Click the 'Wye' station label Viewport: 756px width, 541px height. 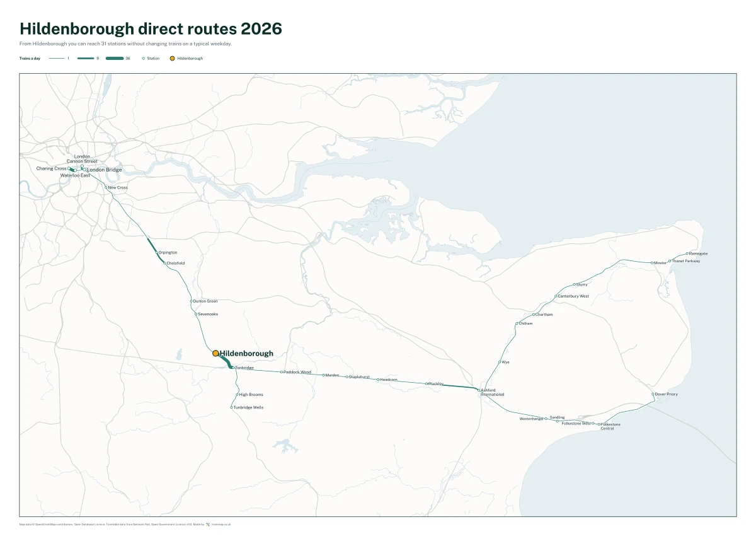tap(505, 363)
